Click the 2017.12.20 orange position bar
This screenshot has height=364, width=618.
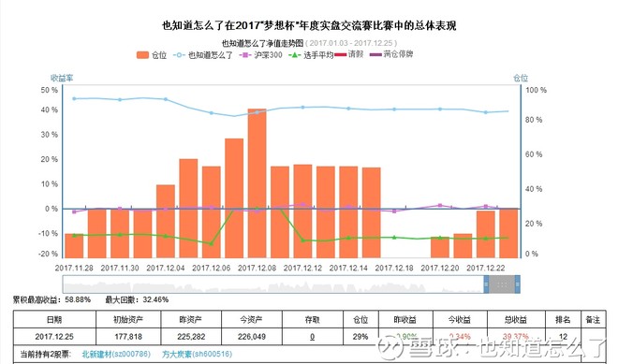pos(440,247)
